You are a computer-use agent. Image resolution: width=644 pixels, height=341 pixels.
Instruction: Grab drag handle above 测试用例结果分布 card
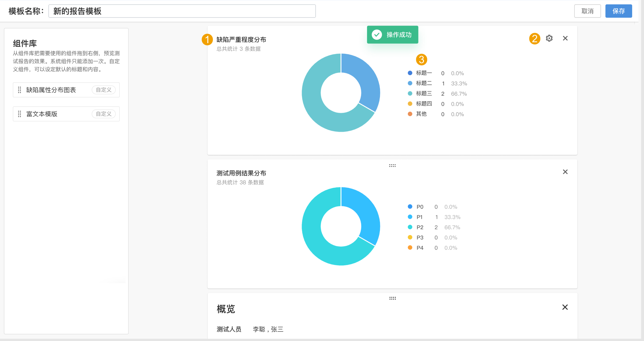392,166
